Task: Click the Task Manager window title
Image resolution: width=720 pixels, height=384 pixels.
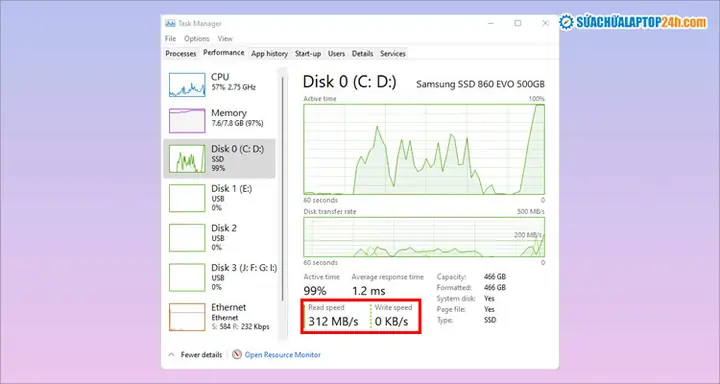Action: click(199, 23)
